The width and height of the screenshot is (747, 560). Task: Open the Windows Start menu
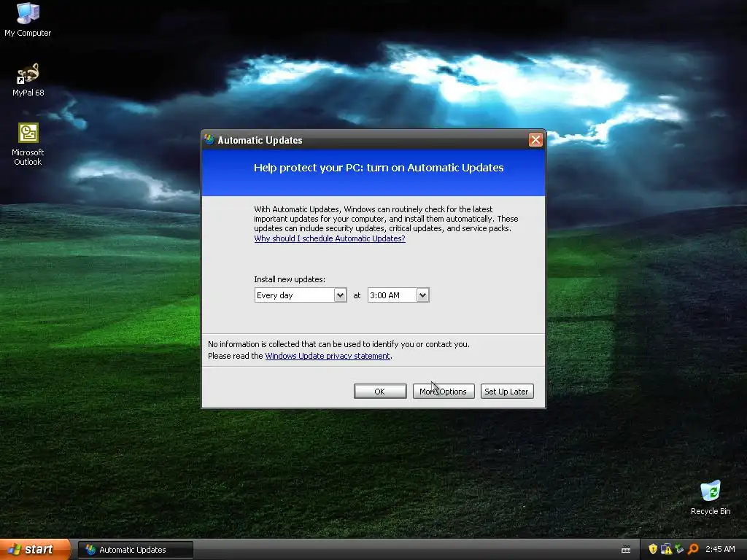[x=34, y=550]
